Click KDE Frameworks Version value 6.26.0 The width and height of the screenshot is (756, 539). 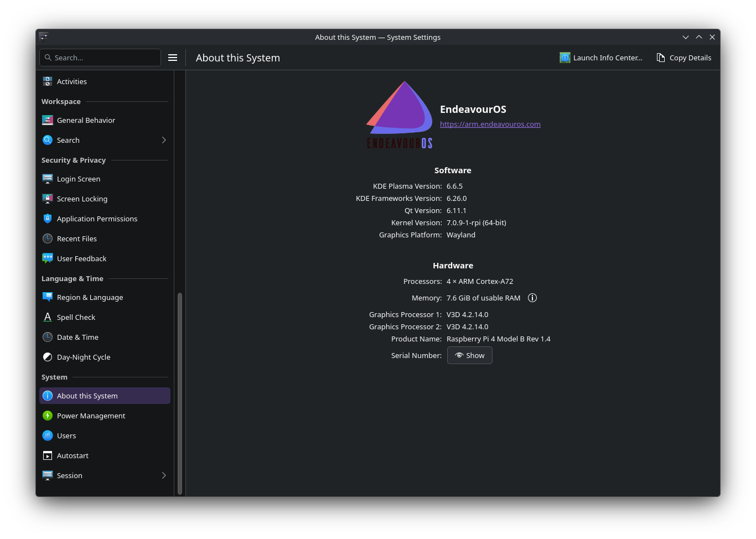[x=457, y=198]
